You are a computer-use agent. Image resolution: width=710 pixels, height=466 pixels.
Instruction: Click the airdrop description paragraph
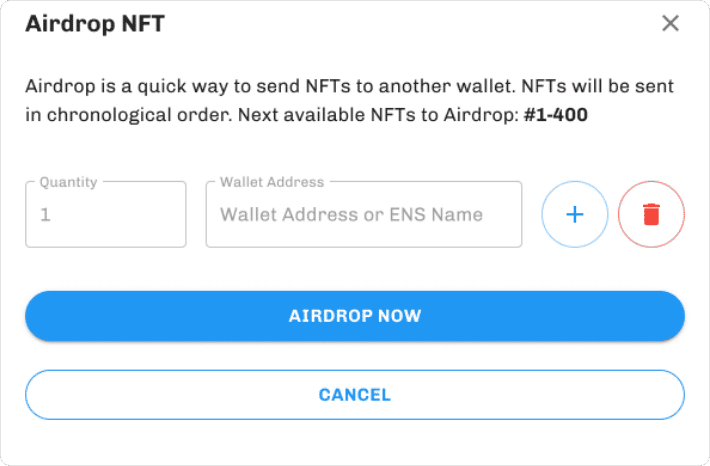(349, 100)
